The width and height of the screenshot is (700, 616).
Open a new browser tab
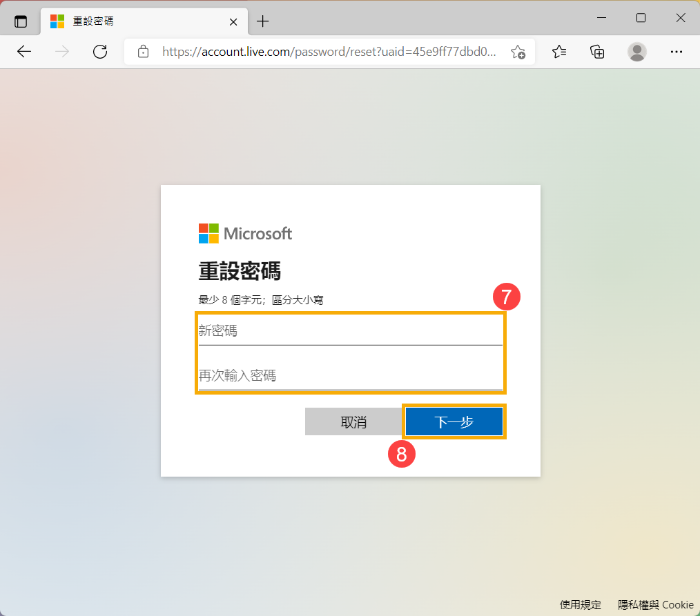coord(263,21)
